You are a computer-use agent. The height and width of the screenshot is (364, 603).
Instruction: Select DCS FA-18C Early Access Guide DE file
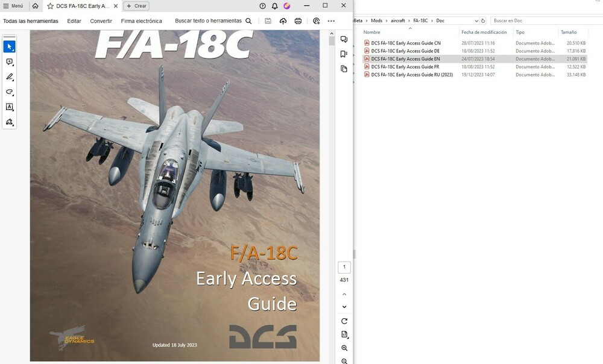tap(405, 51)
